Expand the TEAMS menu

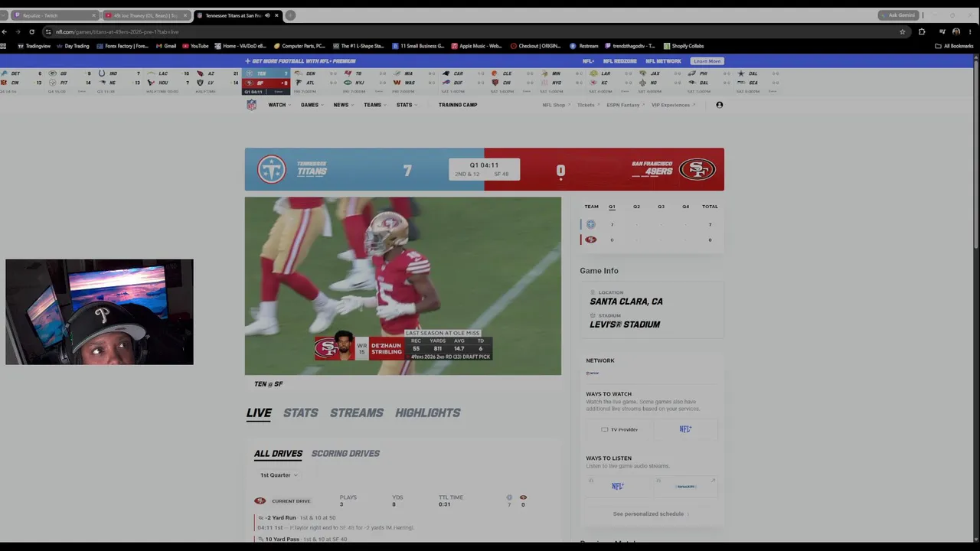tap(374, 105)
